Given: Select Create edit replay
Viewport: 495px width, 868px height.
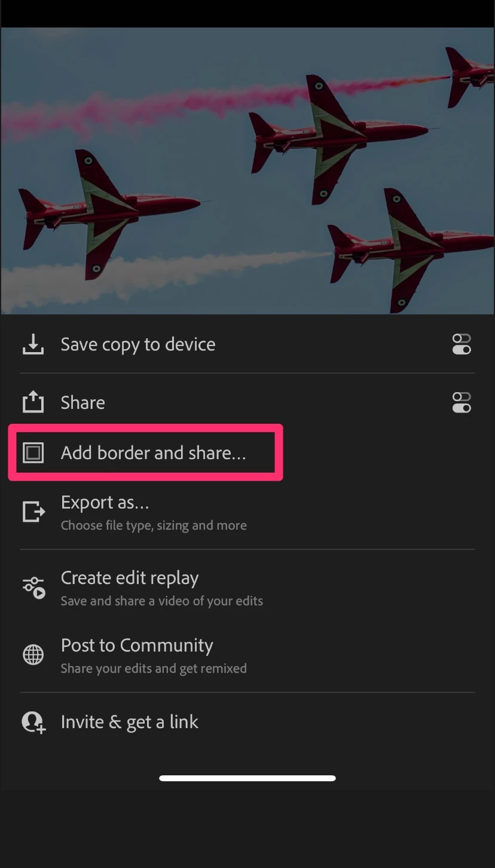Looking at the screenshot, I should pos(130,579).
